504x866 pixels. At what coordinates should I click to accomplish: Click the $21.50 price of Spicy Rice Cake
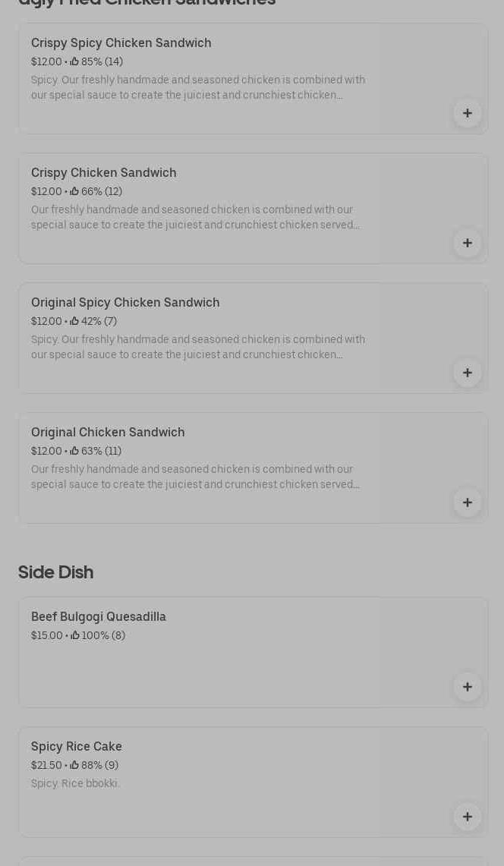click(x=46, y=765)
